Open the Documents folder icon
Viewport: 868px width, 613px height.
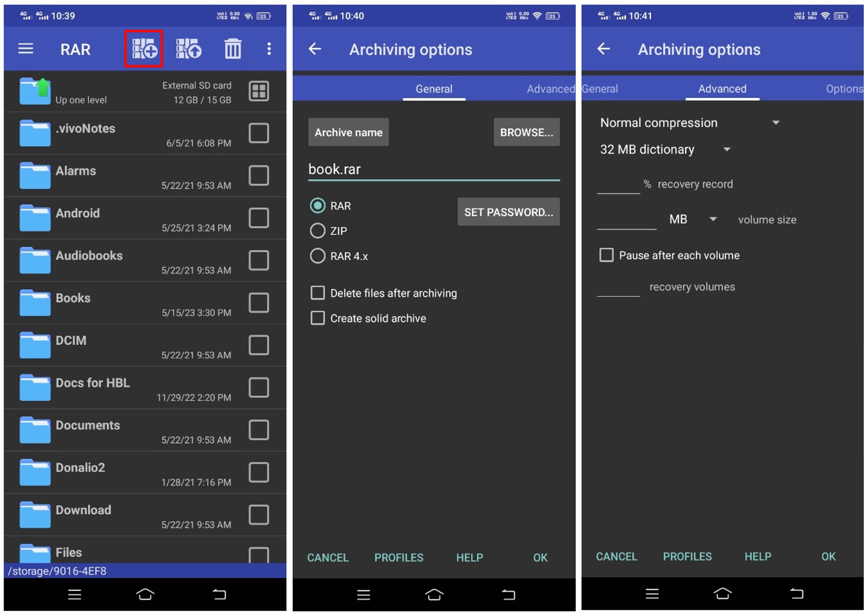35,430
